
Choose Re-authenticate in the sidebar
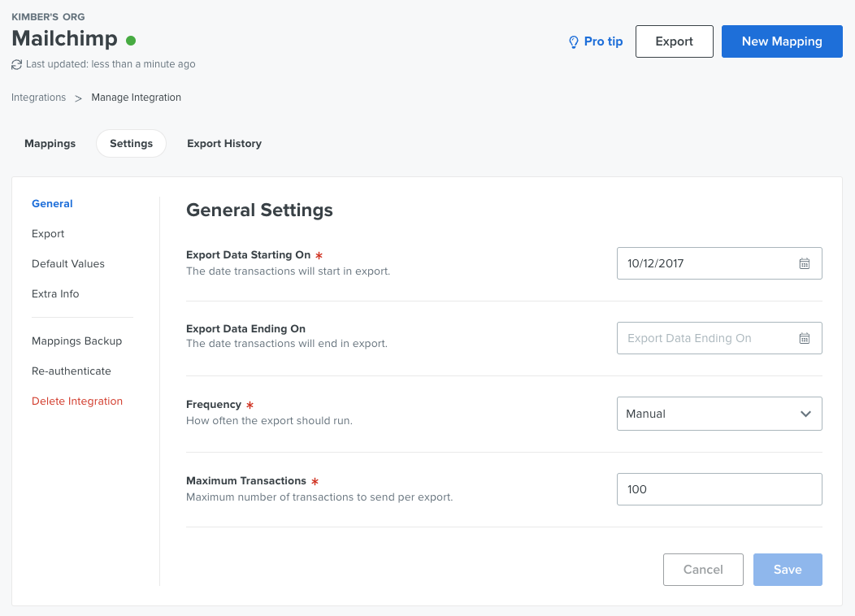click(72, 371)
